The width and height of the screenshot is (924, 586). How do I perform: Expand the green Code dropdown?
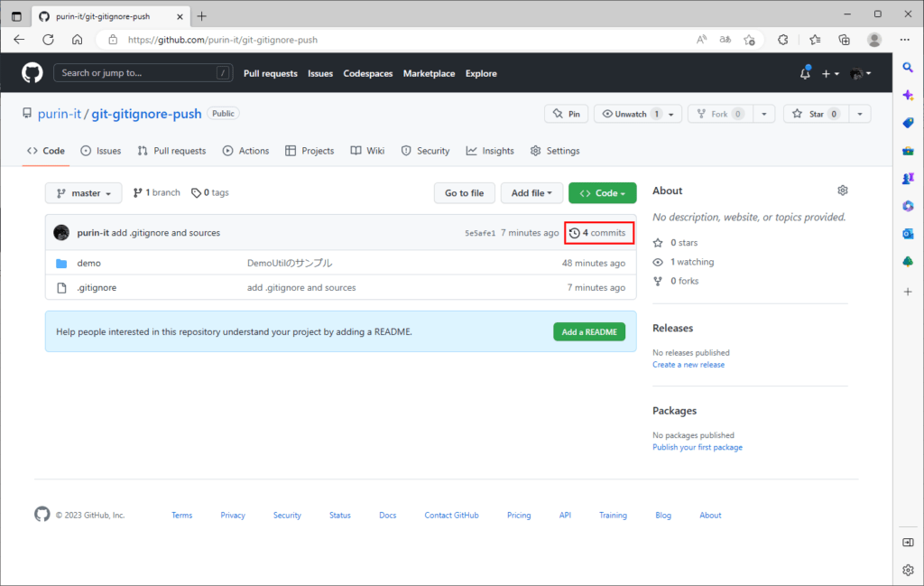(x=602, y=193)
